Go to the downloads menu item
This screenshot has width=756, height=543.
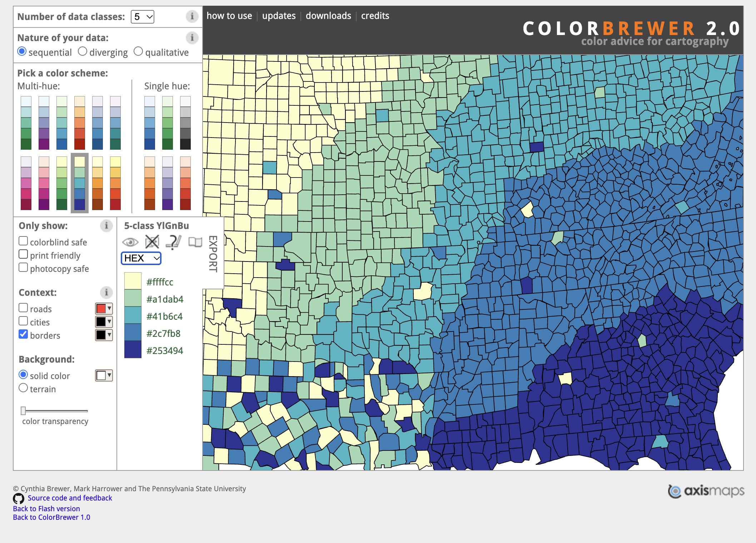[328, 16]
